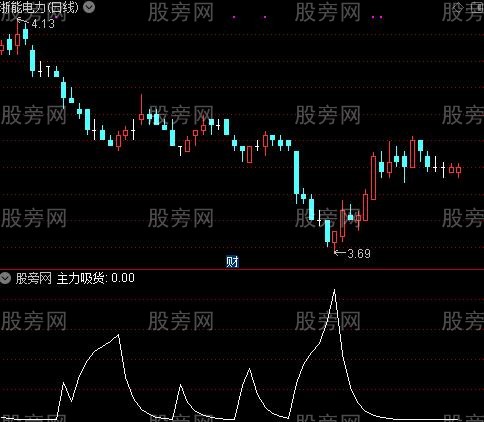Click the tall red rebound candlestick
Viewport: 484px width, 422px height.
[373, 177]
